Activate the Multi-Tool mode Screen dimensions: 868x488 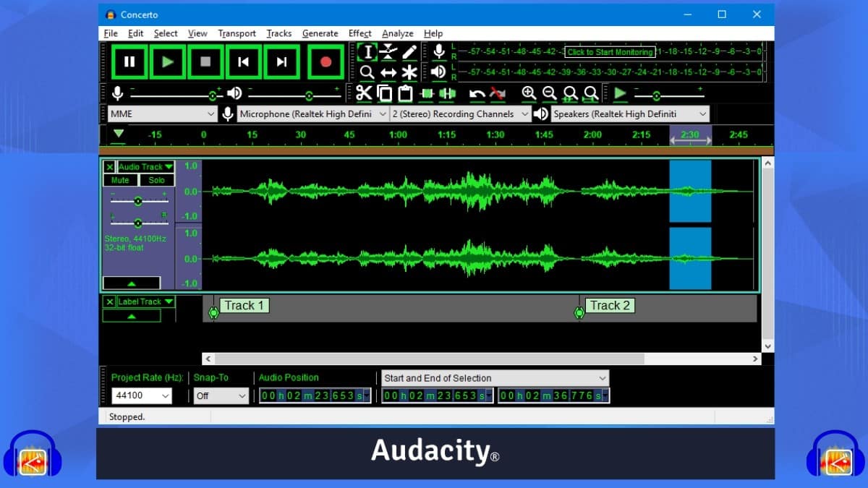point(408,72)
